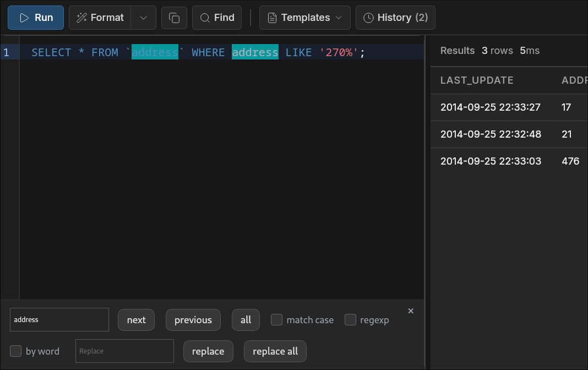Open the Format options dropdown arrow

click(143, 18)
